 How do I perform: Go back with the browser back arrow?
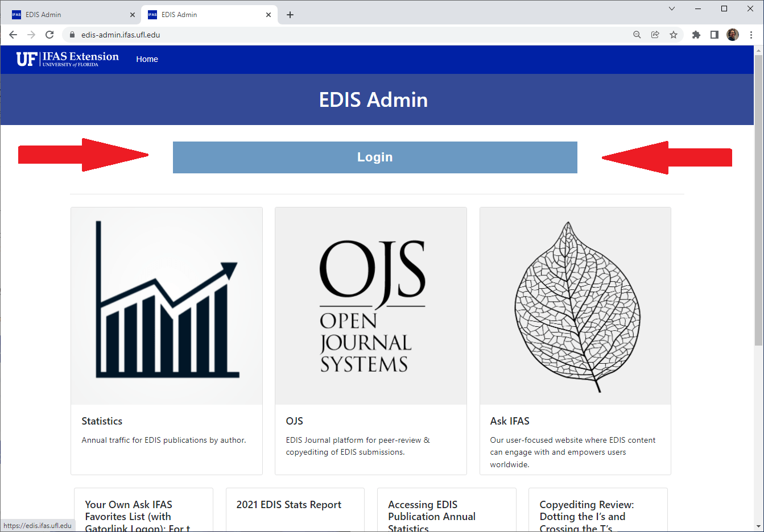point(13,35)
